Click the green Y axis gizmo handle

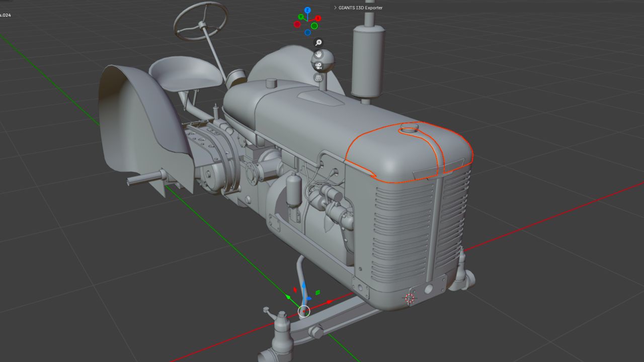click(x=301, y=17)
